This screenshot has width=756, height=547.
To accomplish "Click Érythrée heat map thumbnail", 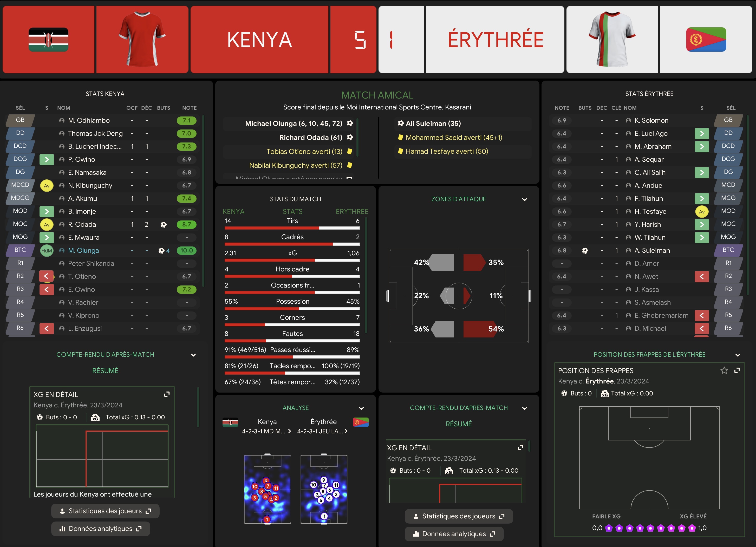I will 324,489.
